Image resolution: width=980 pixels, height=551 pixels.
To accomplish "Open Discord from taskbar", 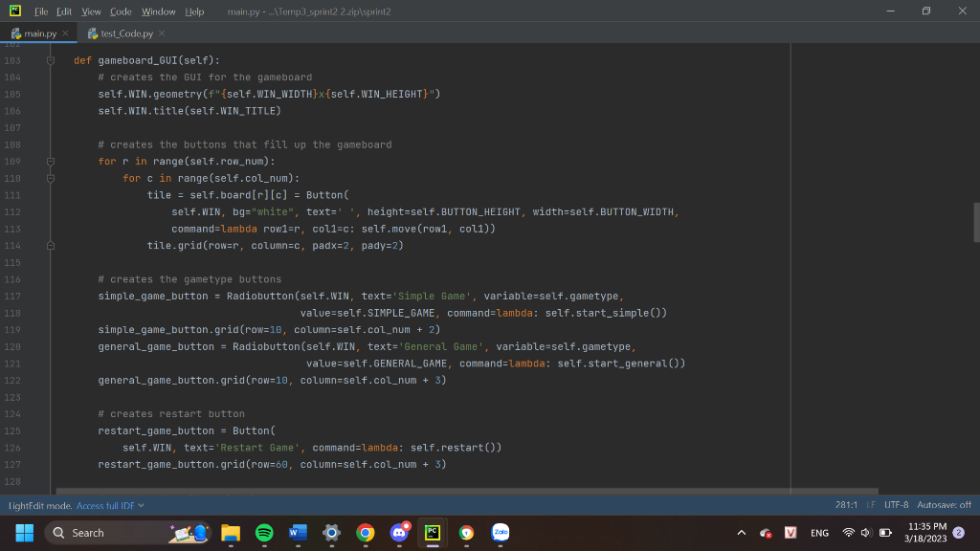I will tap(399, 533).
